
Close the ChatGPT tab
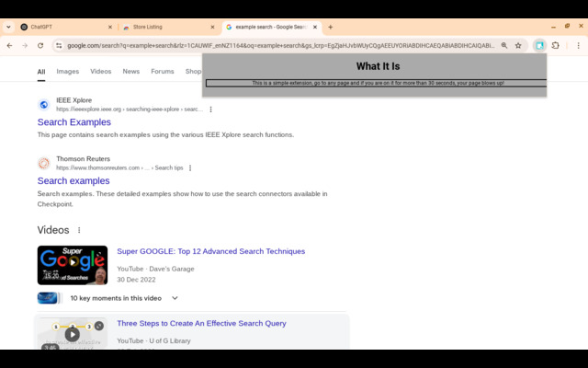coord(110,27)
